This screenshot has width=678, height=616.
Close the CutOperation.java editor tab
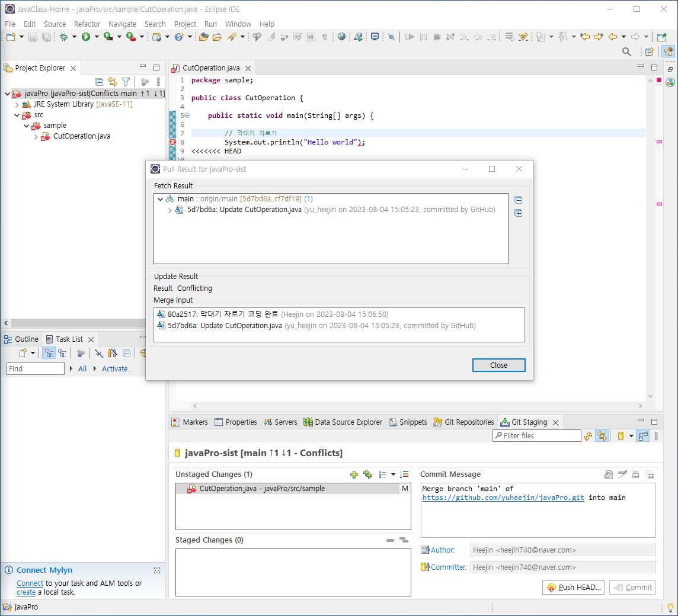point(248,68)
